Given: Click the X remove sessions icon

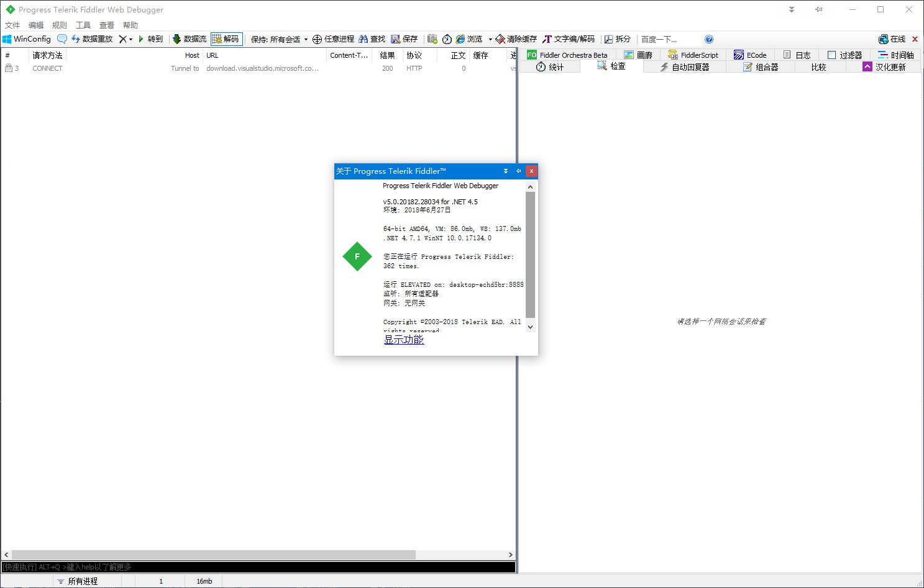Looking at the screenshot, I should point(122,39).
